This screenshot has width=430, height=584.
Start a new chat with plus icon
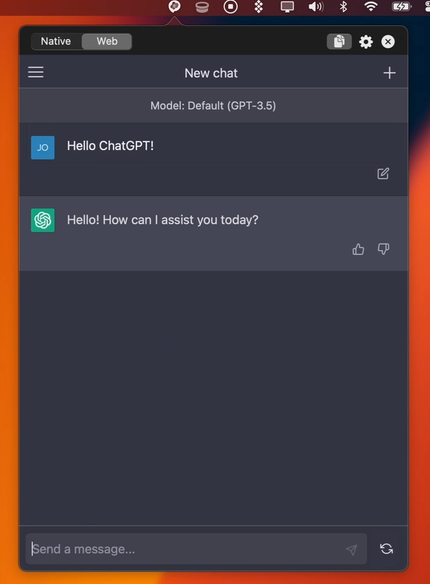tap(389, 73)
